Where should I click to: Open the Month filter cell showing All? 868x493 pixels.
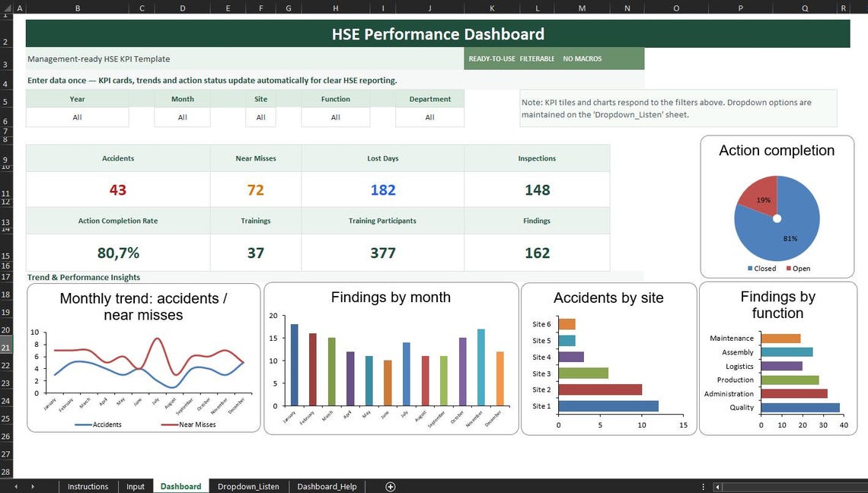pyautogui.click(x=182, y=117)
